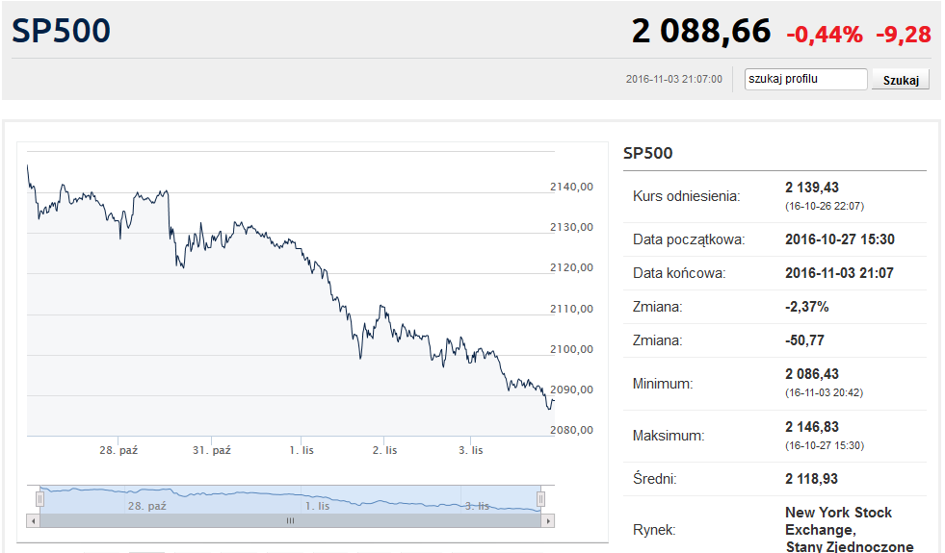Click the '28. paź' label in the navigator

147,506
